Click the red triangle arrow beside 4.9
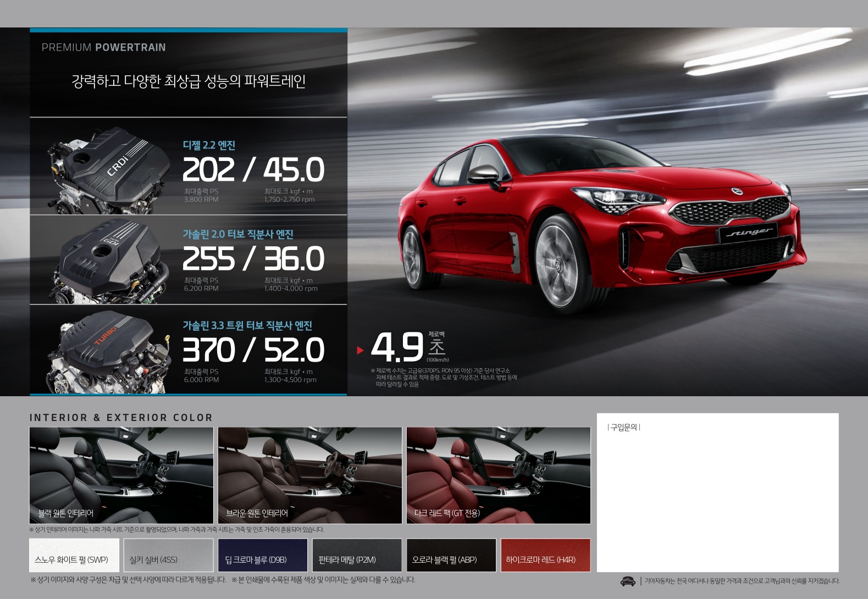This screenshot has width=868, height=599. (x=361, y=350)
